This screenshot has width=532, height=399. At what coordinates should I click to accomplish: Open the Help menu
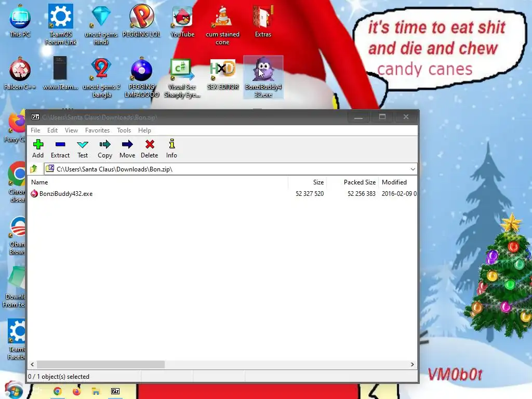pyautogui.click(x=144, y=130)
